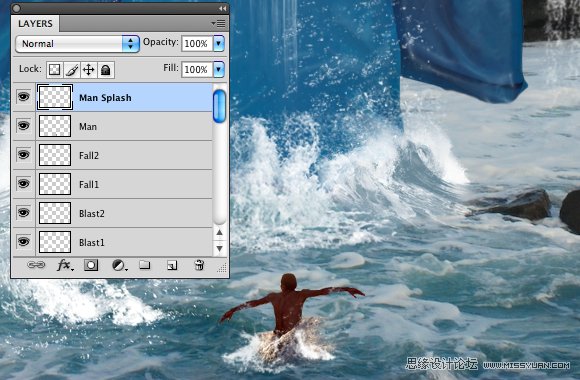Open the Opacity slider dropdown arrow
The height and width of the screenshot is (380, 580).
tap(219, 44)
